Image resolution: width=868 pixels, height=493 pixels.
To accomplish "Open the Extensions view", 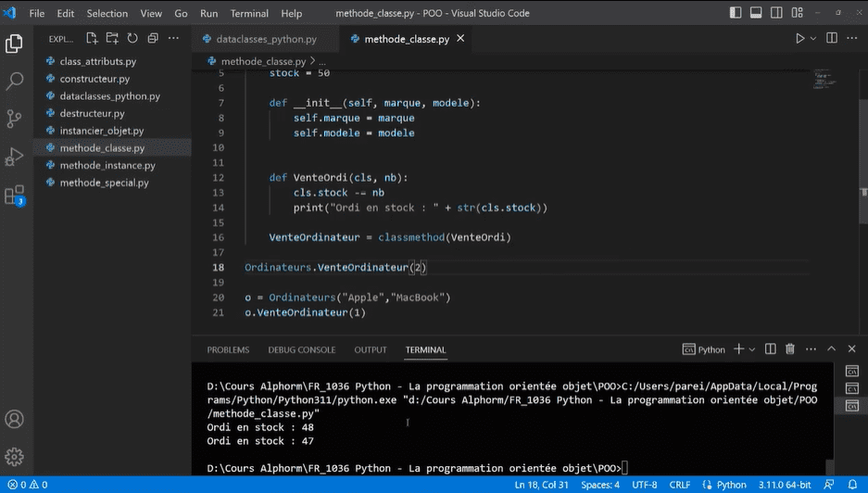I will (x=15, y=195).
